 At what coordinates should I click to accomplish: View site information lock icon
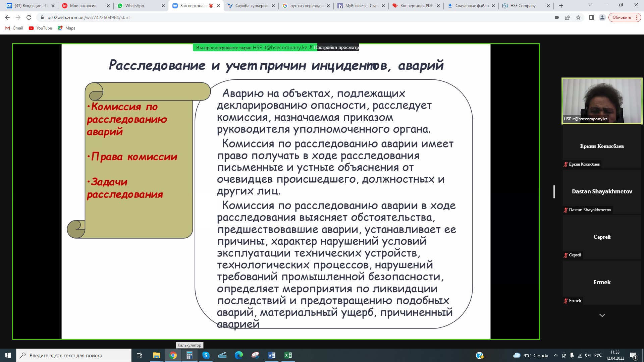pyautogui.click(x=42, y=17)
